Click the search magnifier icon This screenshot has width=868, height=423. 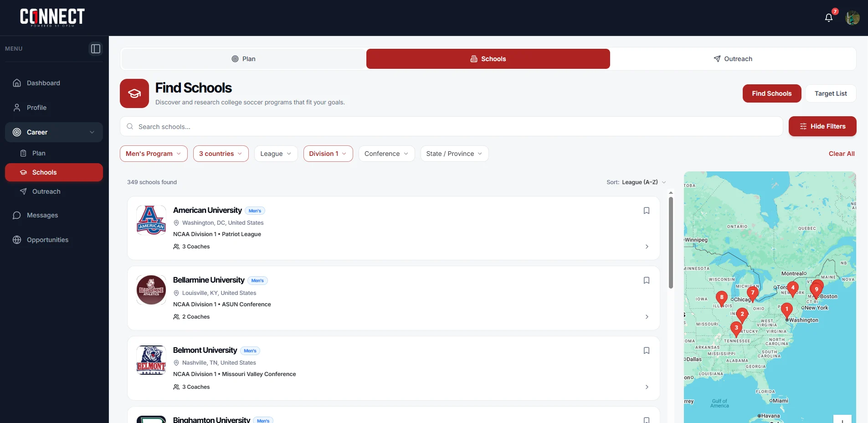point(130,126)
